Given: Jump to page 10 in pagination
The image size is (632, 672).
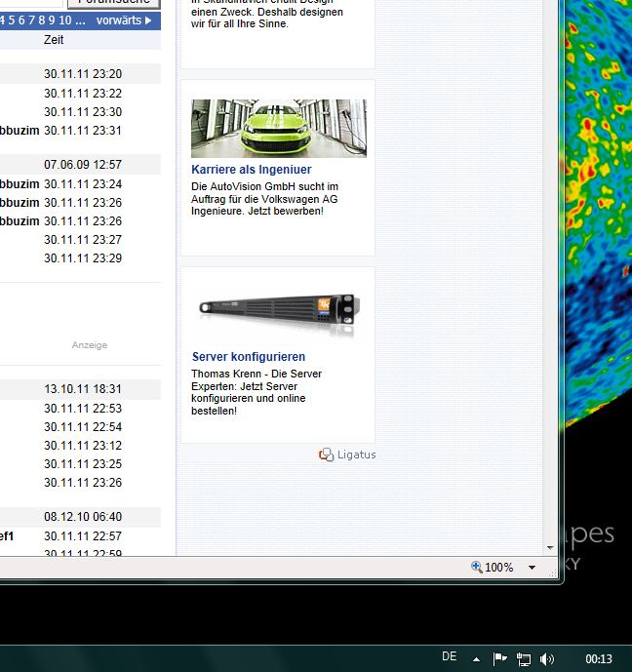Looking at the screenshot, I should 65,20.
